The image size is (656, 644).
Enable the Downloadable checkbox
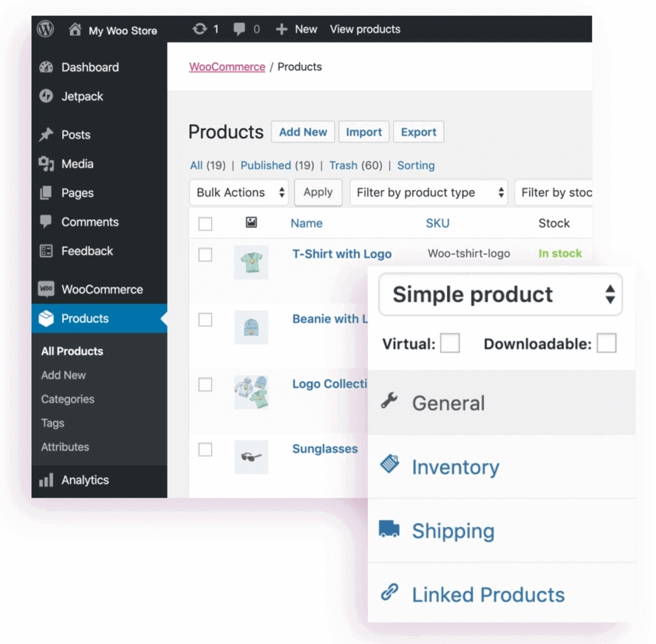606,343
